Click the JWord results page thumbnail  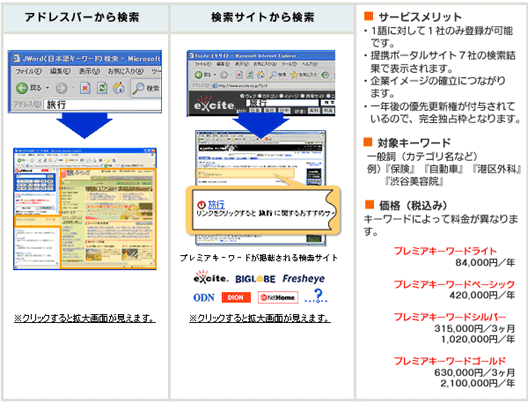point(85,209)
